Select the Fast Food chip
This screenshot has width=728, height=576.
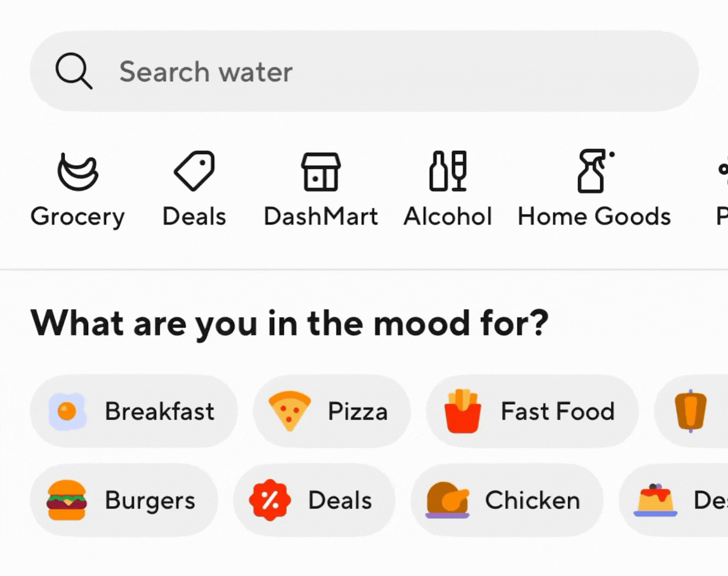(x=532, y=411)
